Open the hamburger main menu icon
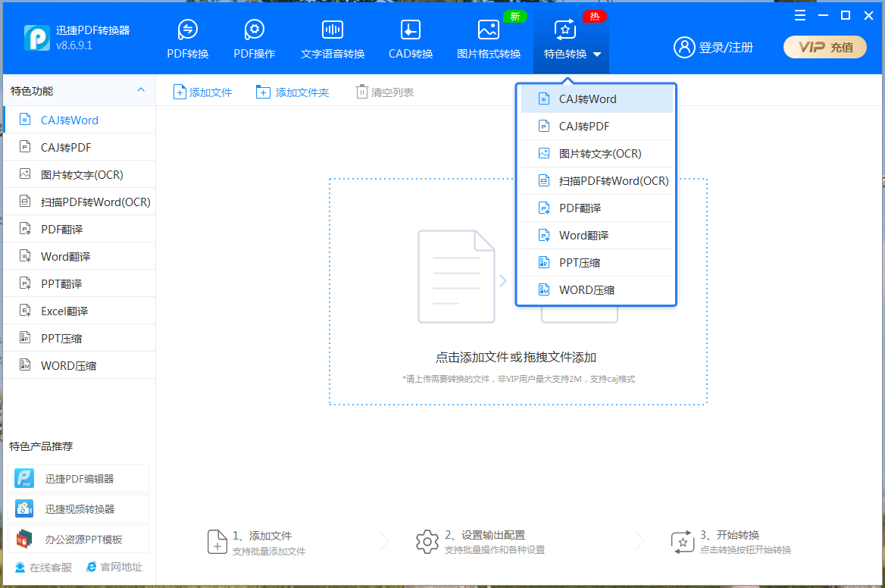The height and width of the screenshot is (588, 885). coord(800,16)
